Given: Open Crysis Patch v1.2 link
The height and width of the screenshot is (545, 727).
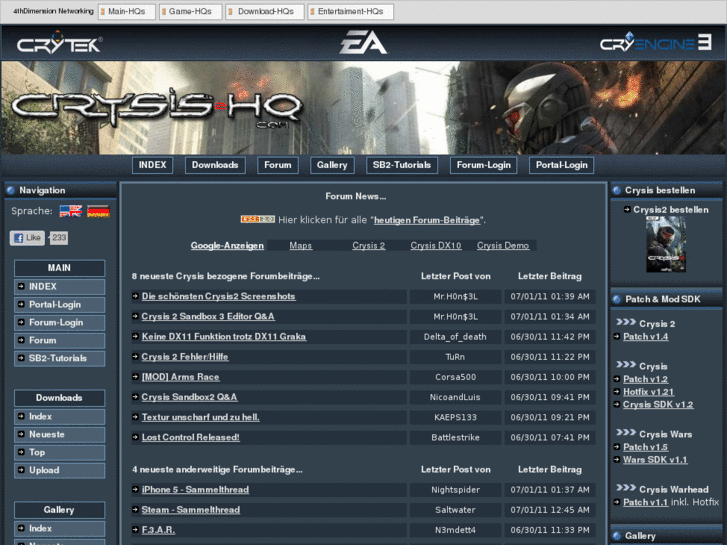Looking at the screenshot, I should click(645, 379).
